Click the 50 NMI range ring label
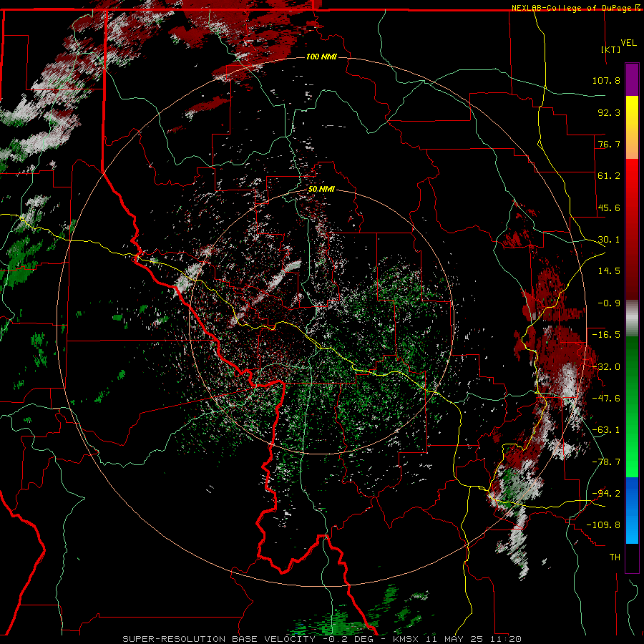Viewport: 644px width, 644px height. [321, 190]
